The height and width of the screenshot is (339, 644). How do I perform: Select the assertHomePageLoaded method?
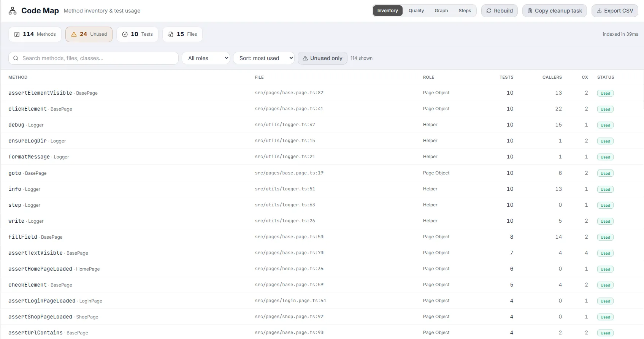click(40, 269)
